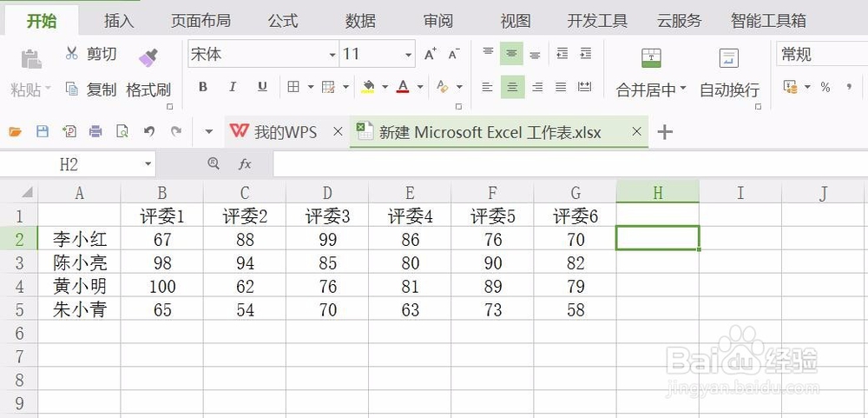
Task: Click the Merge and Center icon
Action: [652, 58]
